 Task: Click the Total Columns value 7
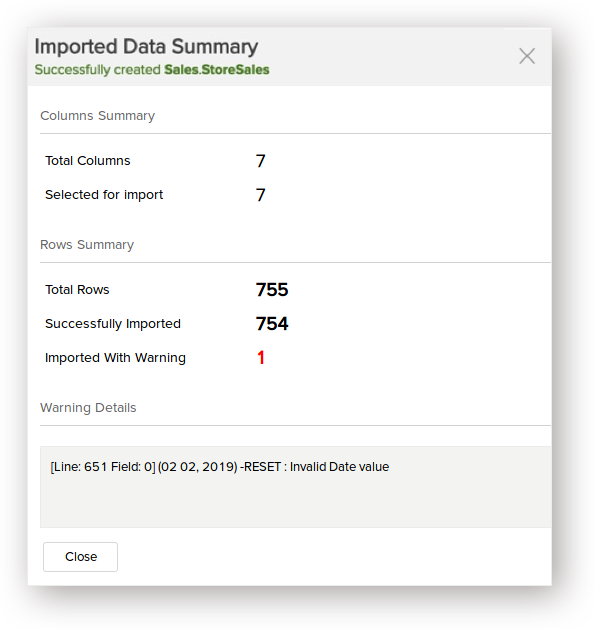tap(260, 161)
